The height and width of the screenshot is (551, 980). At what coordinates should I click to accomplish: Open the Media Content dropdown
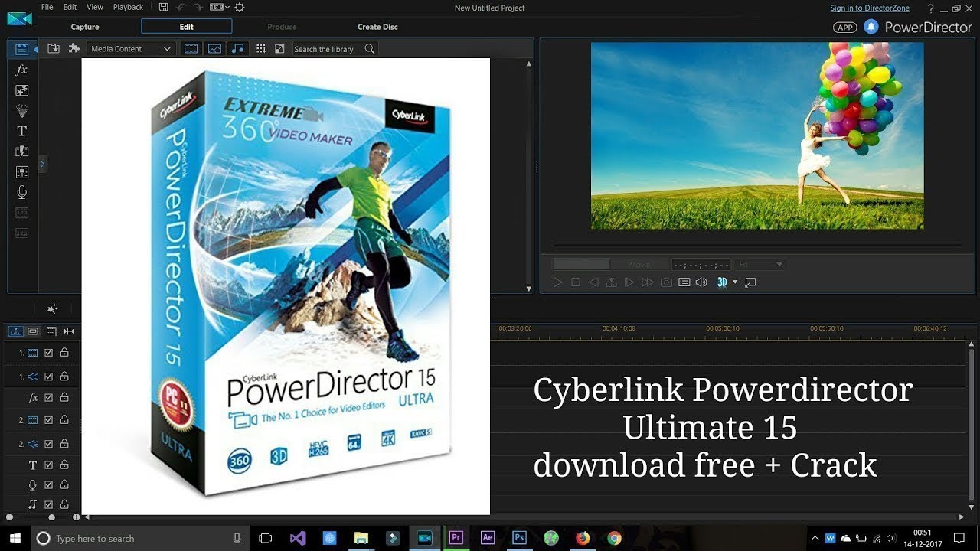(131, 48)
